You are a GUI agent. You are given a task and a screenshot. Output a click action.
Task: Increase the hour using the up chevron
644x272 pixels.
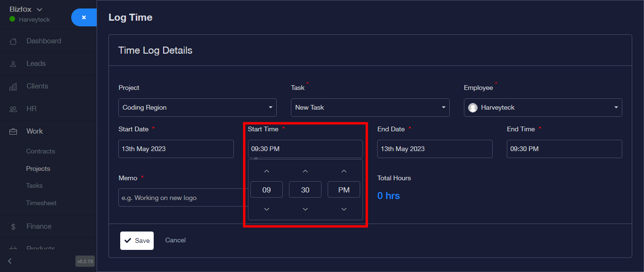coord(266,171)
